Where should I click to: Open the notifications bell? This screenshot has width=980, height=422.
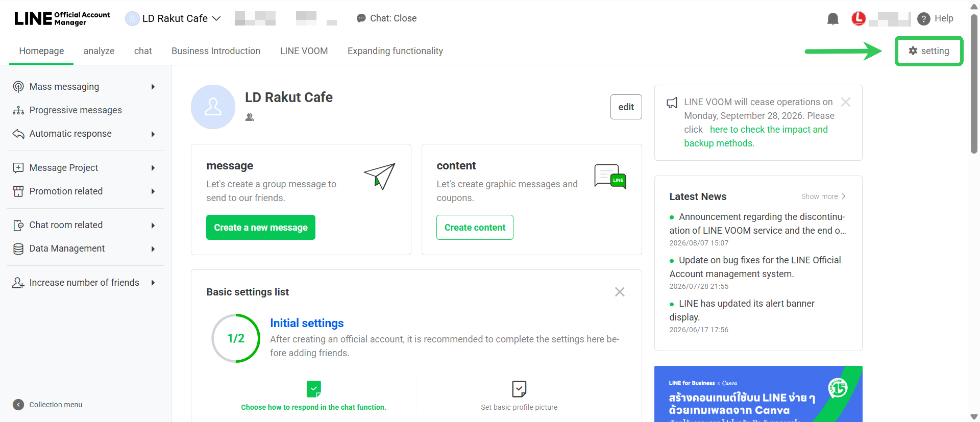(x=832, y=19)
